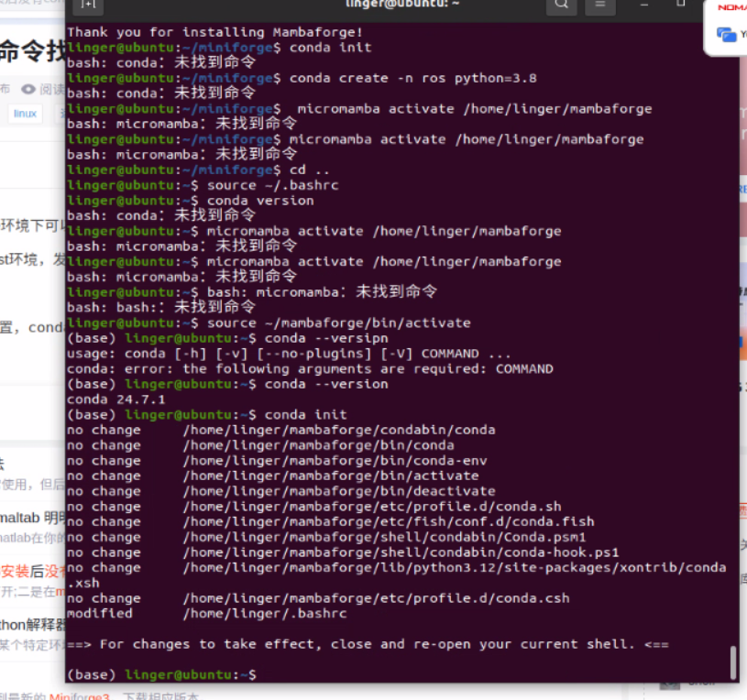Click 'conda create -n ros python=3.8' command

413,78
